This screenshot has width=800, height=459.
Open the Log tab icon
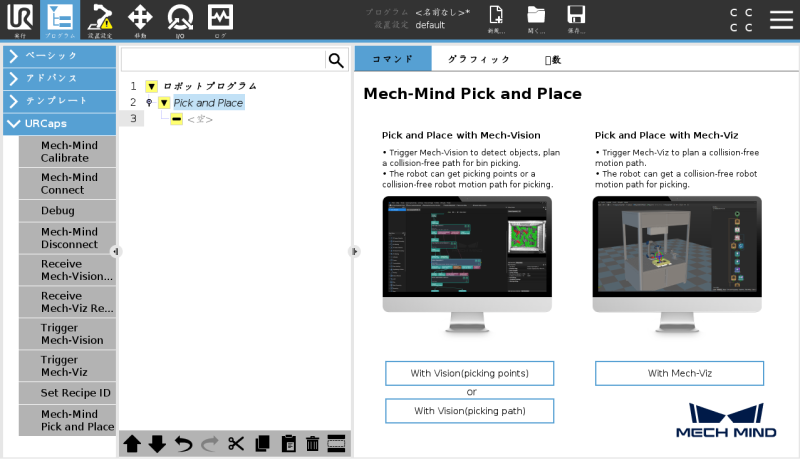coord(220,19)
